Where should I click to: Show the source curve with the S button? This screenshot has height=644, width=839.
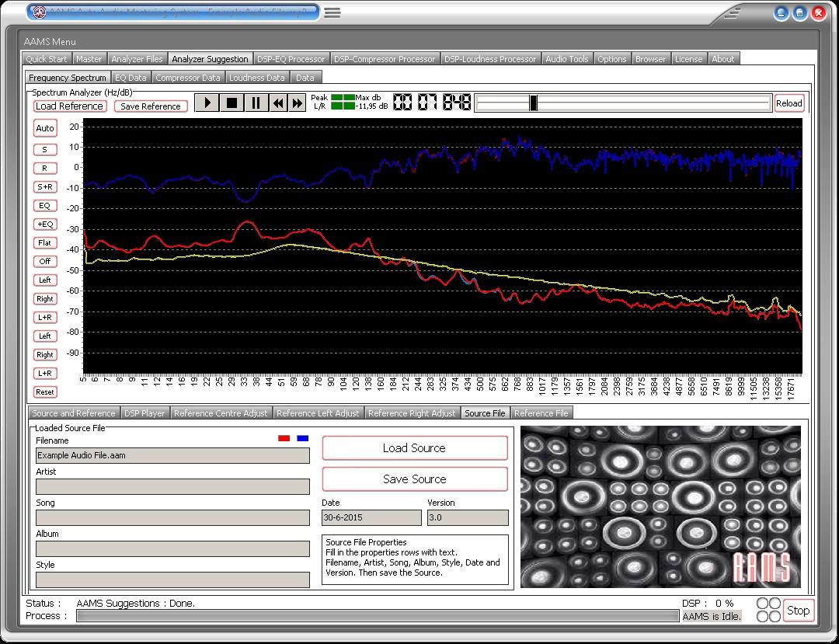click(x=45, y=149)
